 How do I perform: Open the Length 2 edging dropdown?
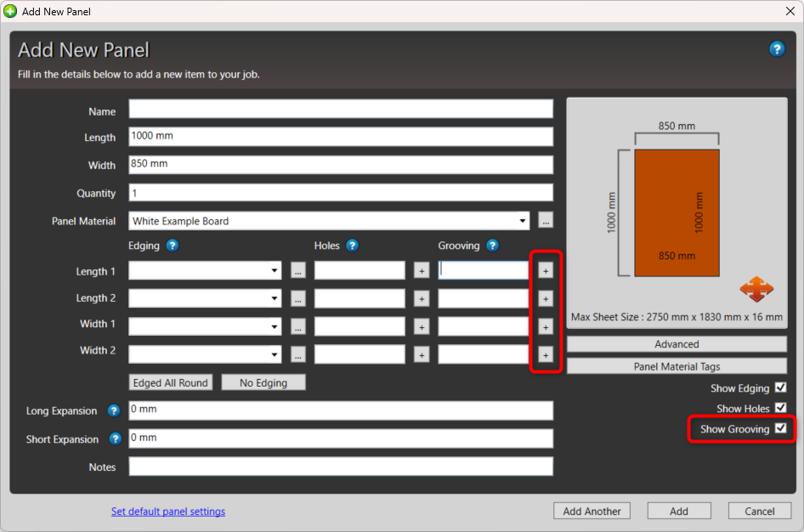pyautogui.click(x=205, y=299)
